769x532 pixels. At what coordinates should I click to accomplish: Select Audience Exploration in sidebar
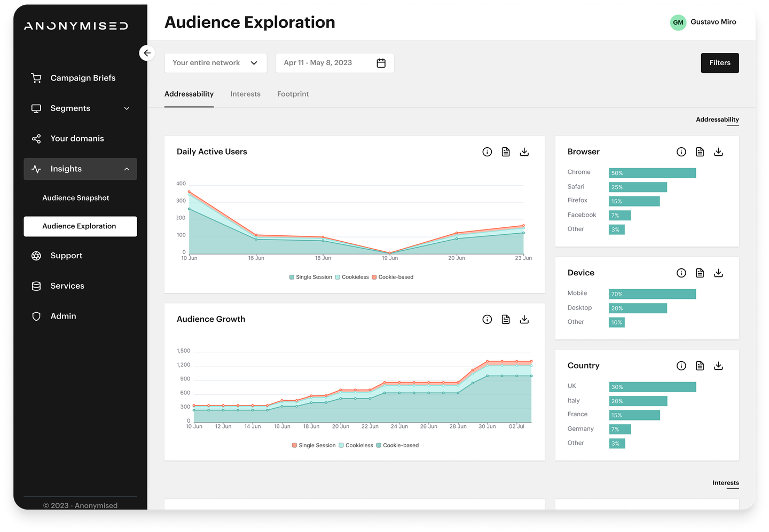(80, 226)
